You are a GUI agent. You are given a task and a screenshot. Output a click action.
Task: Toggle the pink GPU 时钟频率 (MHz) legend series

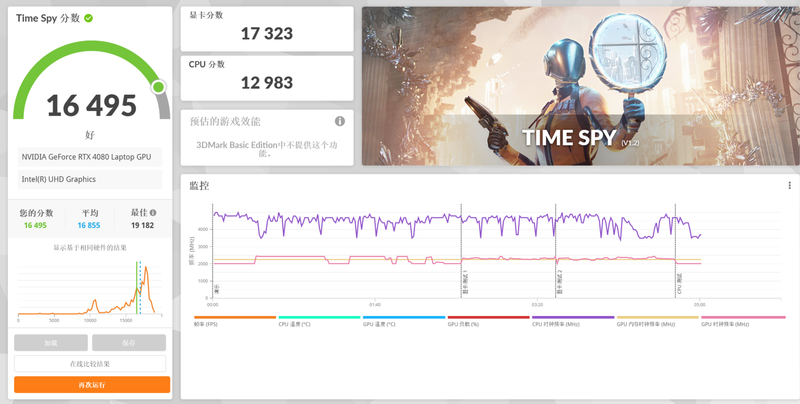click(743, 321)
